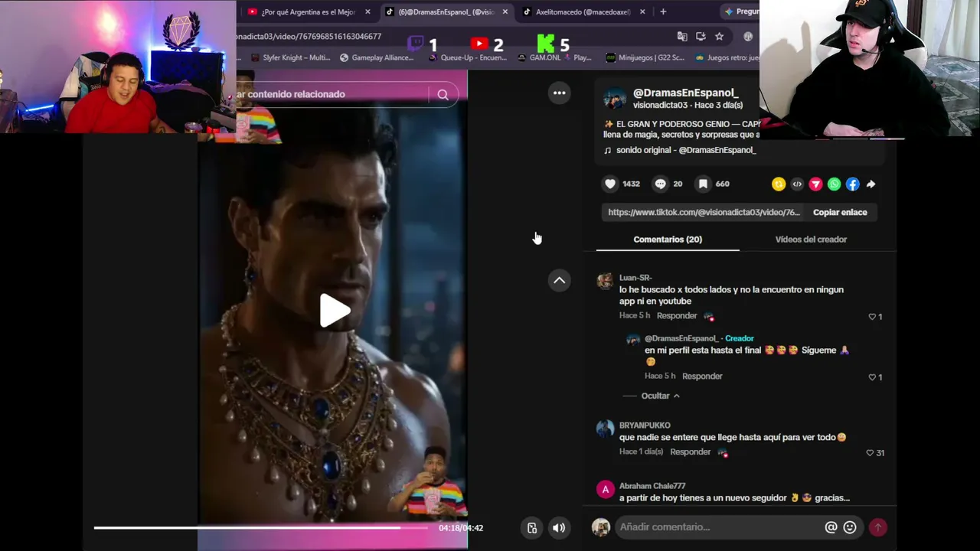Switch to the Axelitomacedo browser tab

coord(584,11)
